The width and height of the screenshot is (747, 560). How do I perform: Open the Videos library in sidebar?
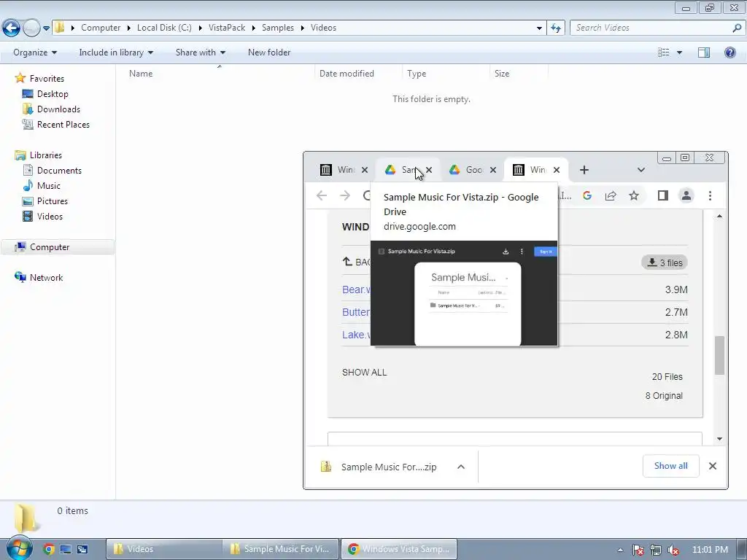point(50,216)
